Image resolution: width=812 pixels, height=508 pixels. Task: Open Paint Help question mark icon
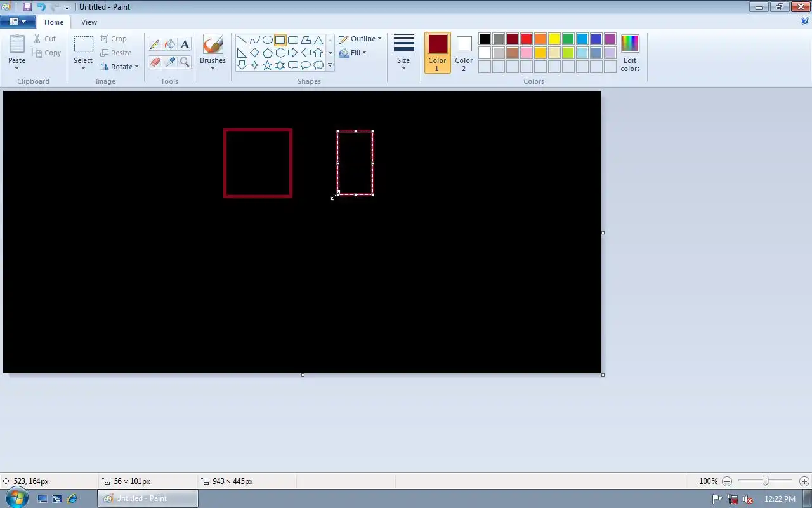tap(805, 22)
